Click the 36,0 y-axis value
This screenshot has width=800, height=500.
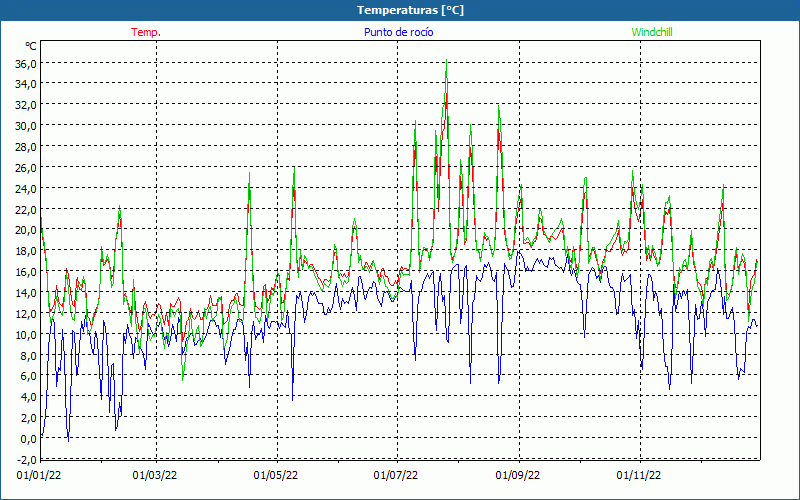26,64
